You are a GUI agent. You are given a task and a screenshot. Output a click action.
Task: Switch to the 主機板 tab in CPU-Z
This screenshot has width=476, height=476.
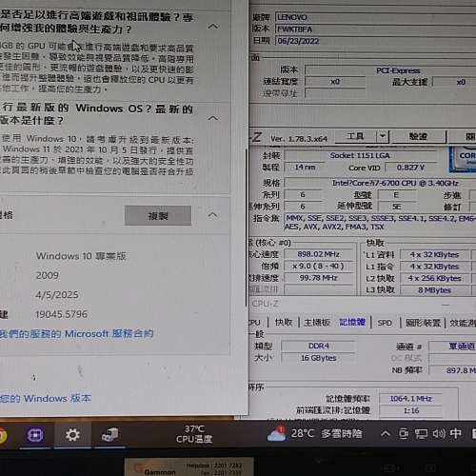coord(317,323)
